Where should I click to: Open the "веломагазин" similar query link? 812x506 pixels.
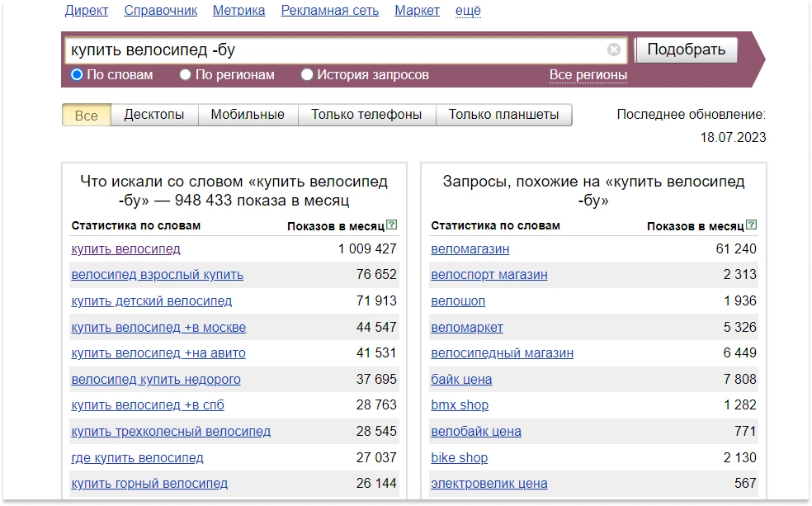coord(470,249)
